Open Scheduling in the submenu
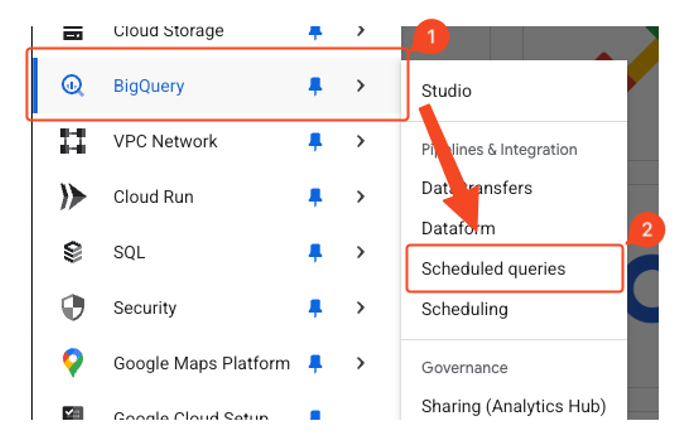Screen dimensions: 684x446 pos(465,309)
